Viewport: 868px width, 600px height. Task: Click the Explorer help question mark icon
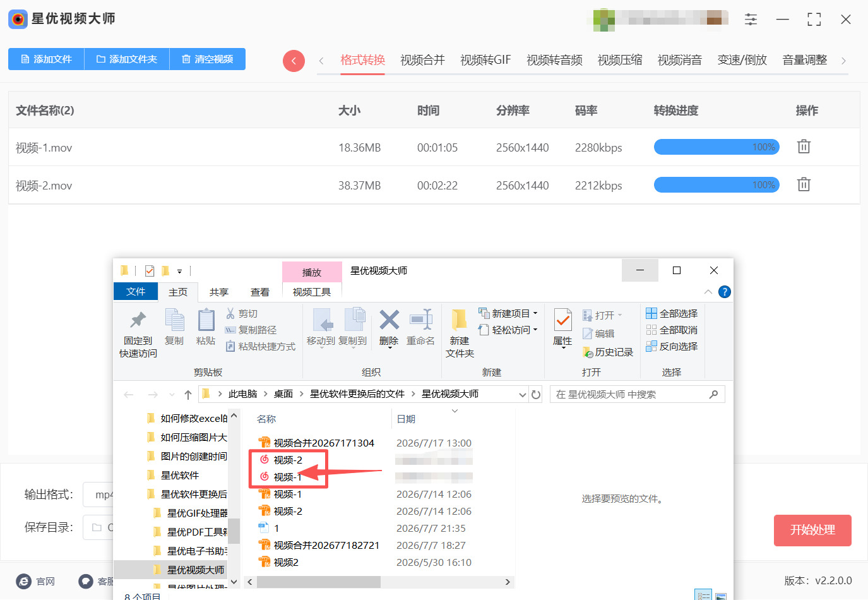pos(724,292)
